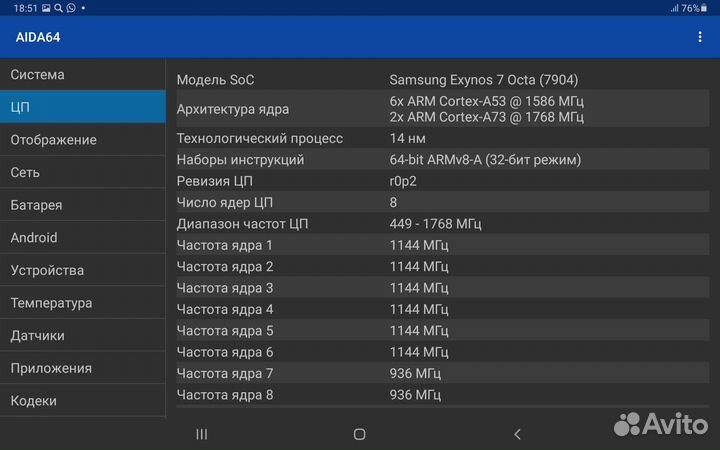Select the 2x ARM Cortex-A73 @ 1768 МГц value
This screenshot has width=720, height=450.
(x=487, y=117)
